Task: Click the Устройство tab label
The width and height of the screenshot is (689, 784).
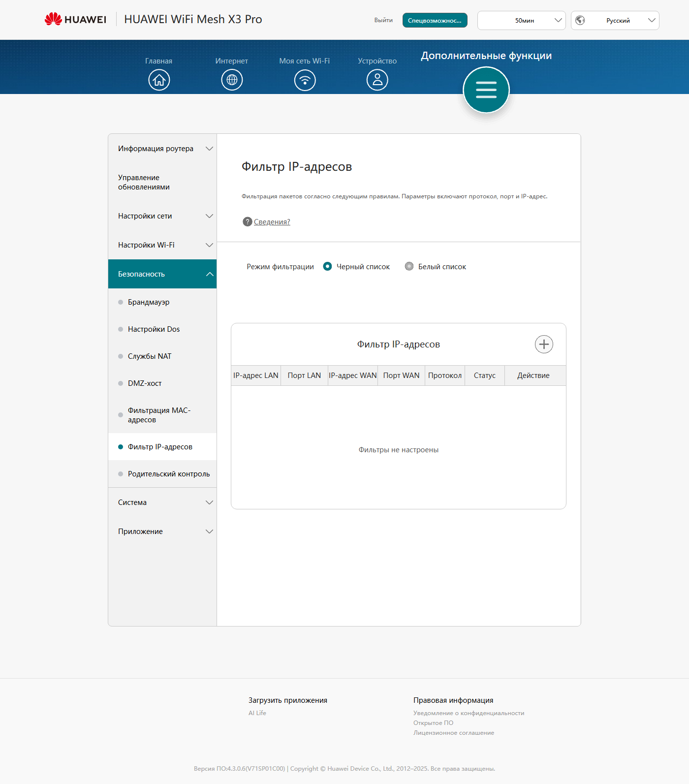Action: (377, 61)
